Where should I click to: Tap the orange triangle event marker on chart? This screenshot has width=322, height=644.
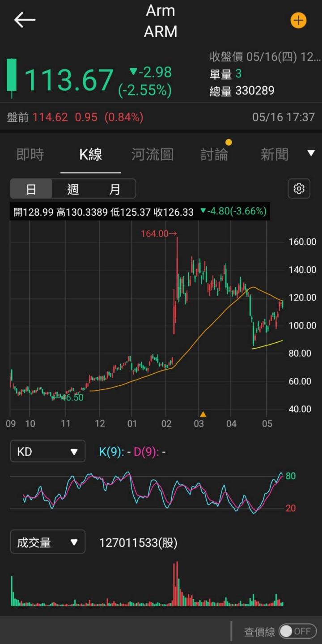[x=203, y=414]
